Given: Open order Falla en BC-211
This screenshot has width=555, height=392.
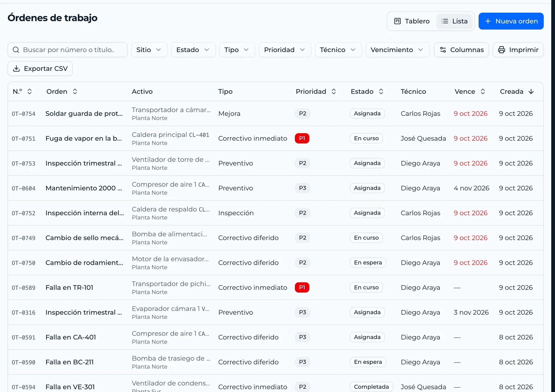Looking at the screenshot, I should click(70, 362).
